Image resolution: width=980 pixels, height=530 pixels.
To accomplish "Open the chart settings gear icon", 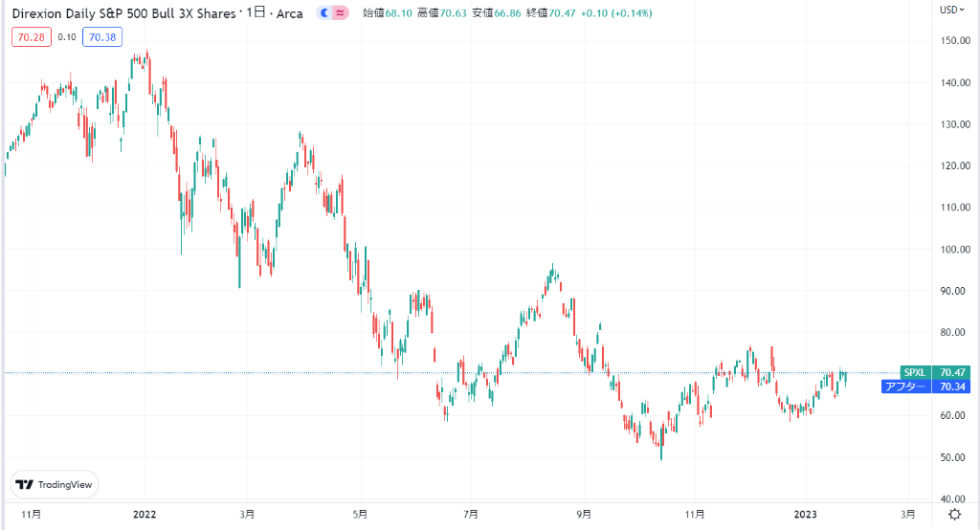I will click(954, 514).
